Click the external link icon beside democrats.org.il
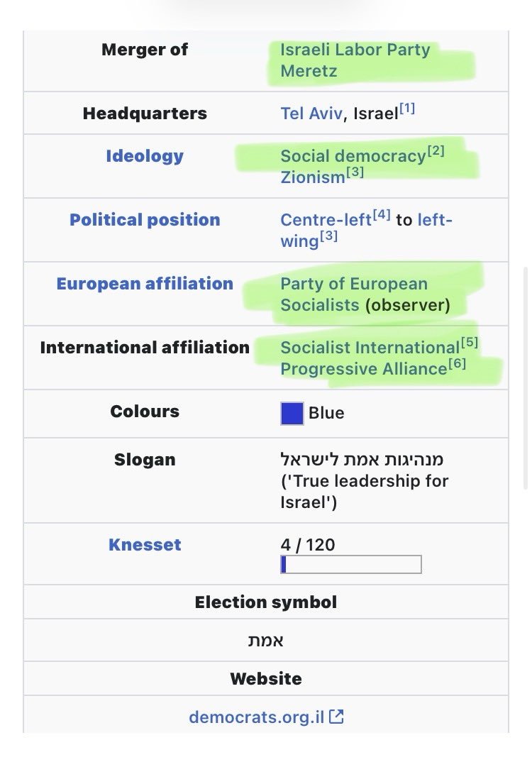Viewport: 532px width, 762px height. (336, 717)
